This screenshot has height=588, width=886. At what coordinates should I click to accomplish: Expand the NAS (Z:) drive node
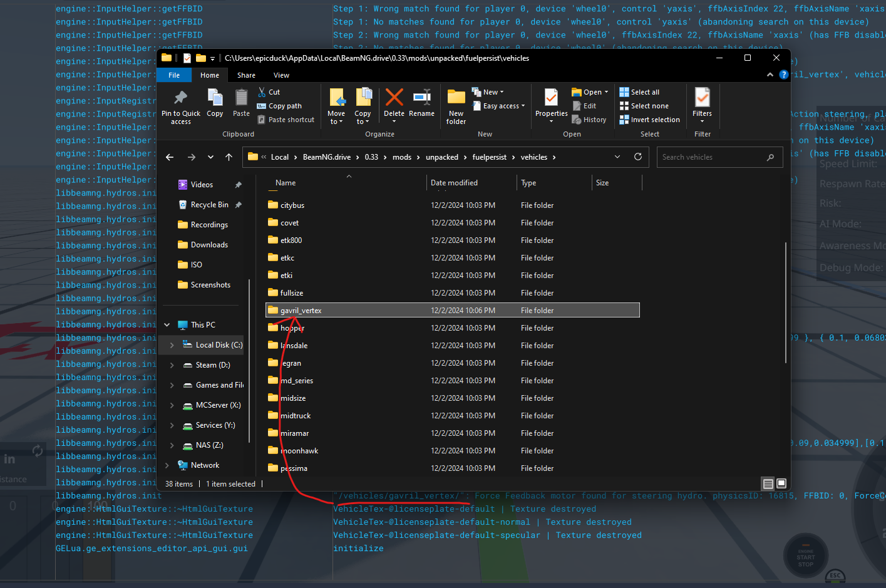(x=172, y=445)
